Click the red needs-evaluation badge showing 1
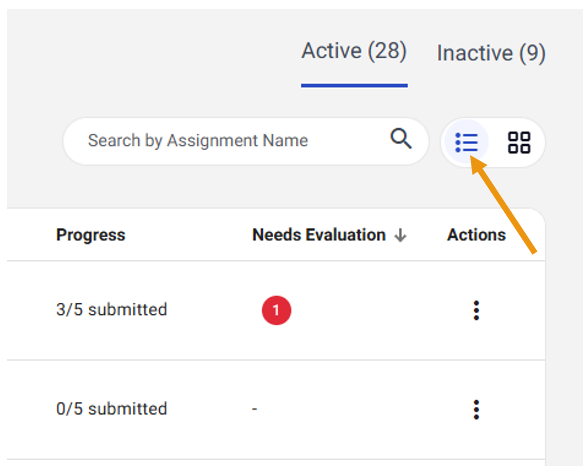 point(276,310)
